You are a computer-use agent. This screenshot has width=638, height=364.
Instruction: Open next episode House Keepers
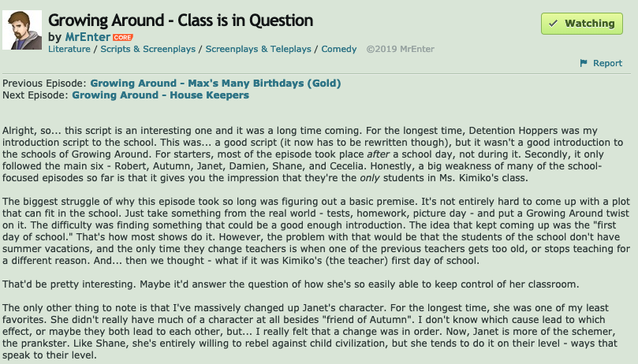point(160,95)
